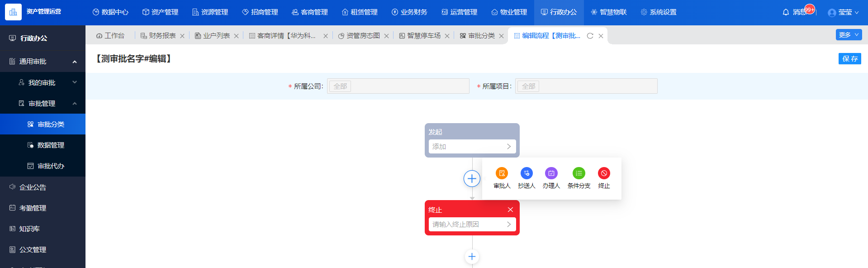Save the workflow with 保存

click(850, 59)
